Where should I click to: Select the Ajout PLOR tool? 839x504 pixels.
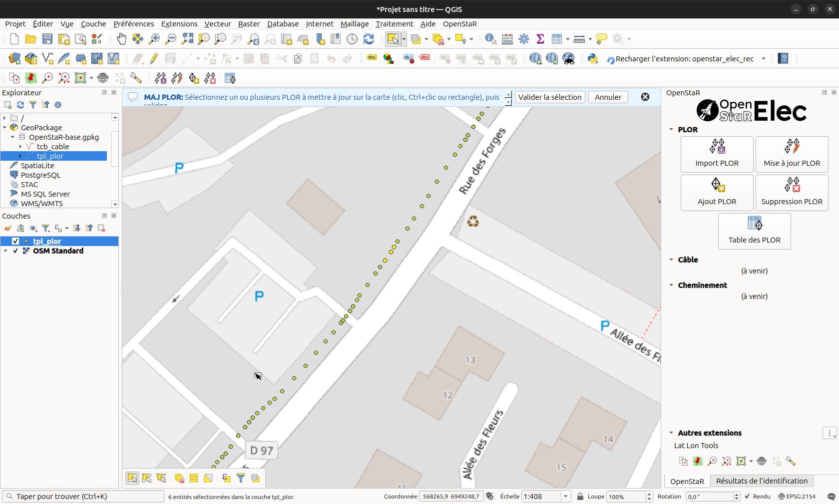(x=717, y=193)
